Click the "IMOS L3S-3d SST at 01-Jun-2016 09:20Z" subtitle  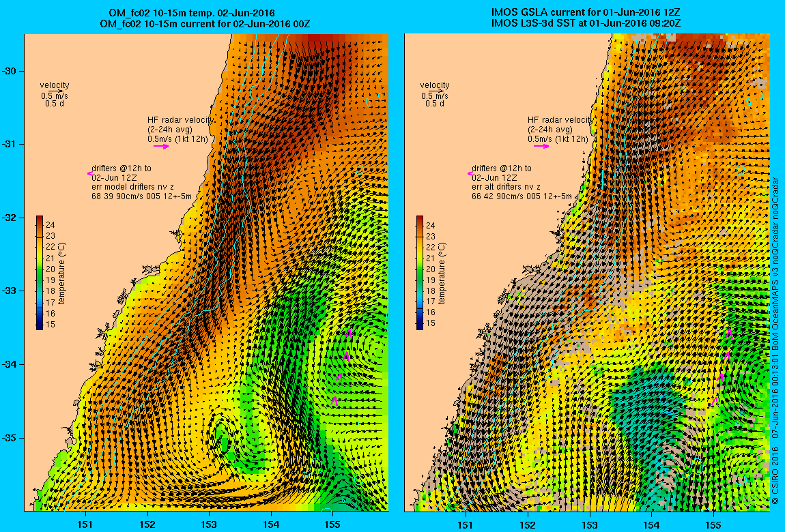coord(586,23)
